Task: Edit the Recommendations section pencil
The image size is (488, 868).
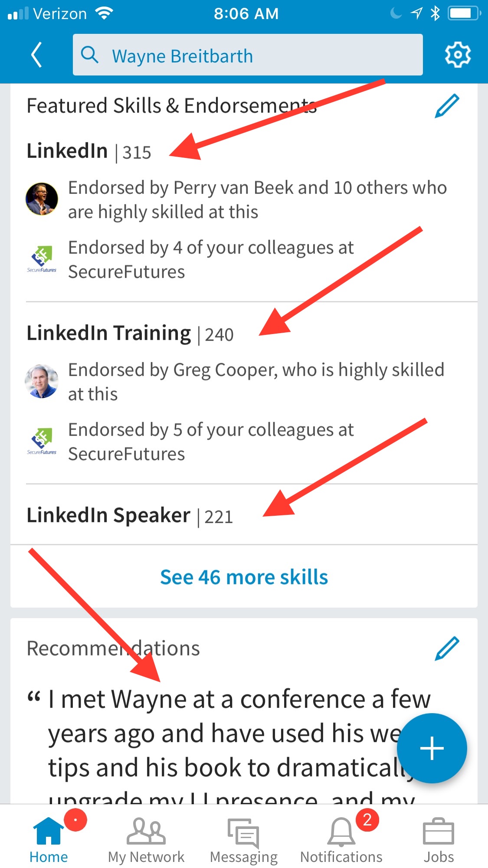Action: 446,649
